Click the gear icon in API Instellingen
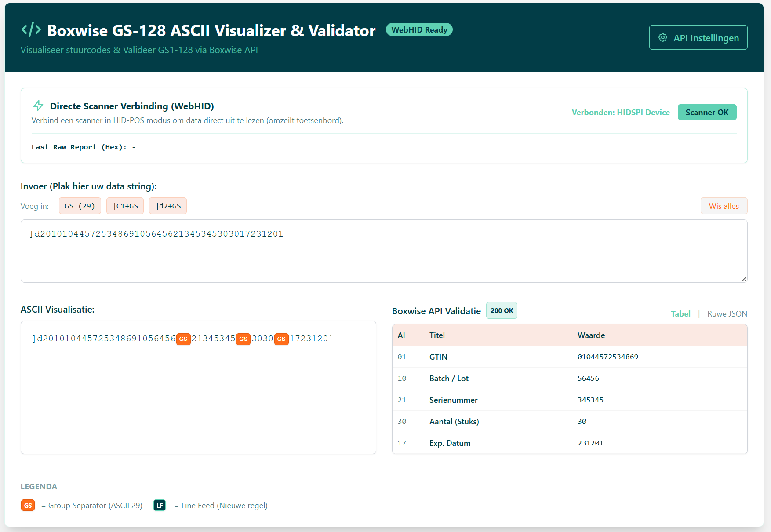Screen dimensions: 771x532 pos(663,38)
